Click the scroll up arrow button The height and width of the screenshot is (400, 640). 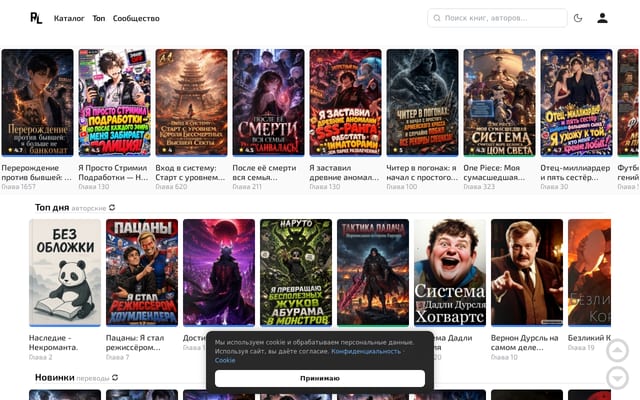coord(617,350)
